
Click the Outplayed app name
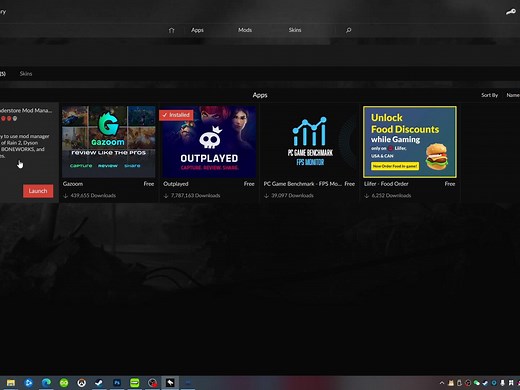click(x=176, y=184)
